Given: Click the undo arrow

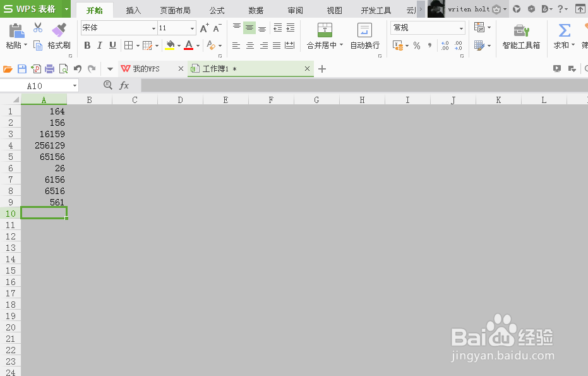Looking at the screenshot, I should 78,69.
